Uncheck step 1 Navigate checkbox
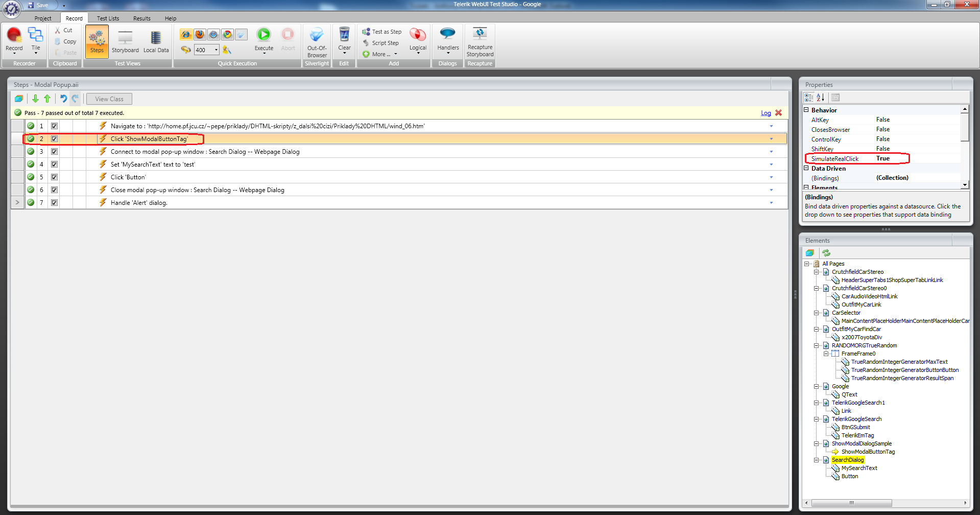The height and width of the screenshot is (515, 980). pos(54,126)
